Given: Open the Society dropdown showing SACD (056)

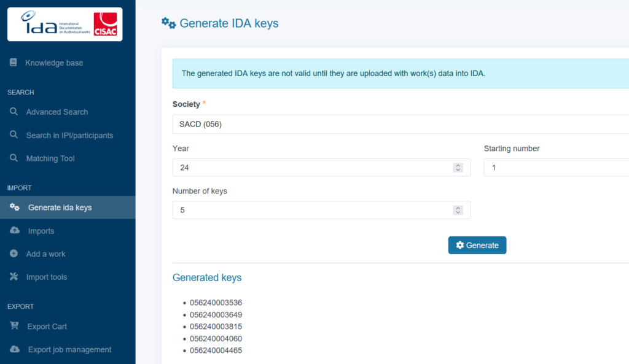Looking at the screenshot, I should (400, 124).
